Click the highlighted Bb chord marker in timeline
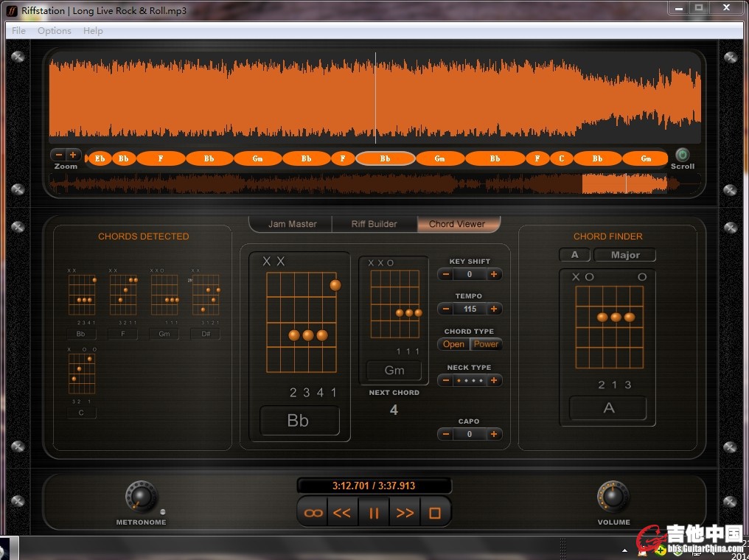749x560 pixels. tap(385, 158)
